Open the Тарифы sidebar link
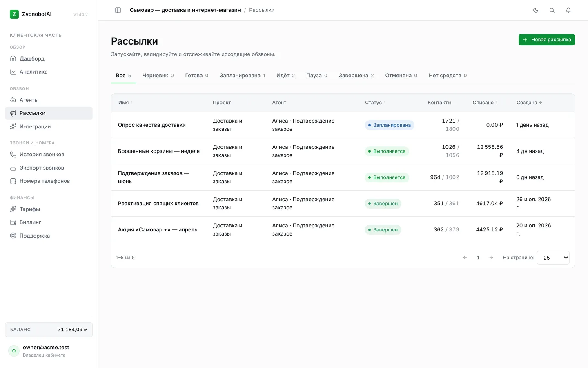Viewport: 588px width, 368px height. click(x=49, y=209)
